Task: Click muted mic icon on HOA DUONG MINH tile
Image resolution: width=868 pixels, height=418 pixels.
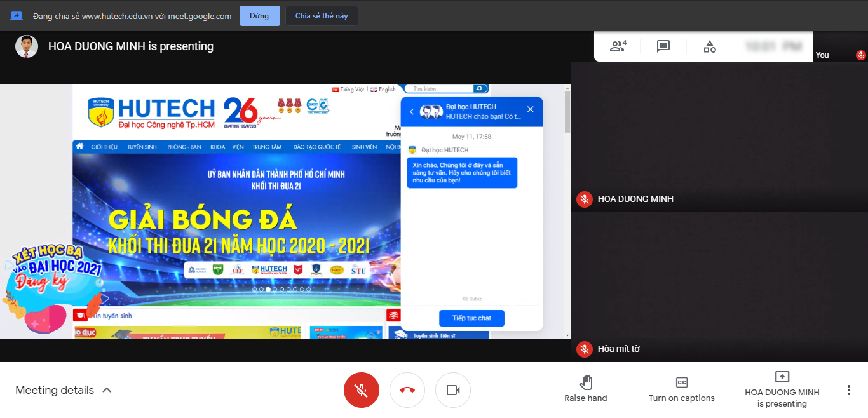Action: pos(585,199)
